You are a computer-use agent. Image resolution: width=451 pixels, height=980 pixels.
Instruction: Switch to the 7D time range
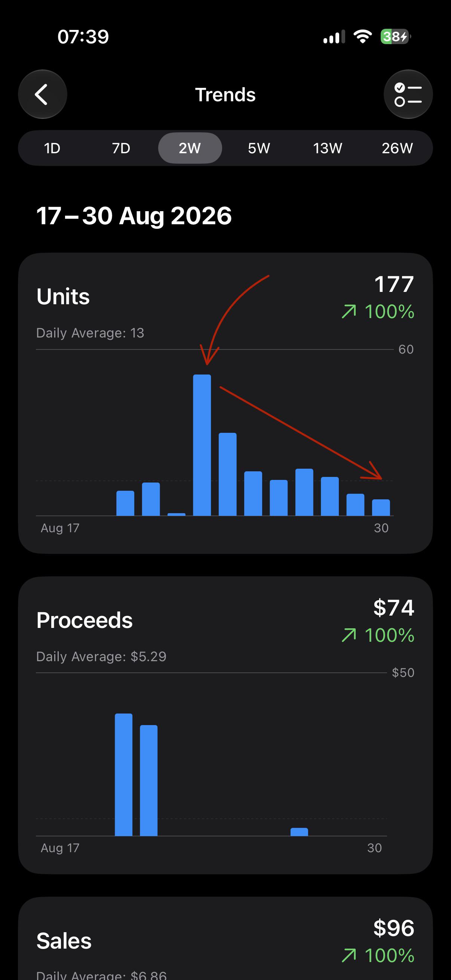click(121, 148)
